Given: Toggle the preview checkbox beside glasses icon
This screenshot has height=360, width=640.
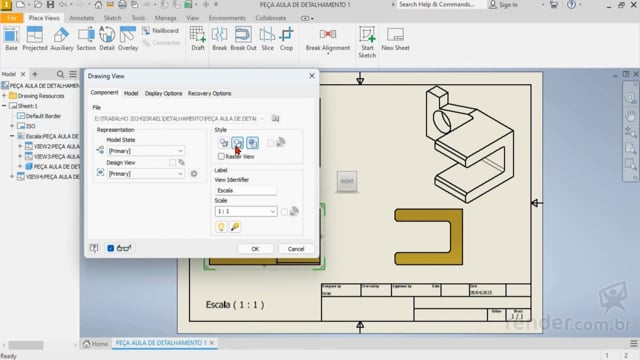Looking at the screenshot, I should coord(110,248).
